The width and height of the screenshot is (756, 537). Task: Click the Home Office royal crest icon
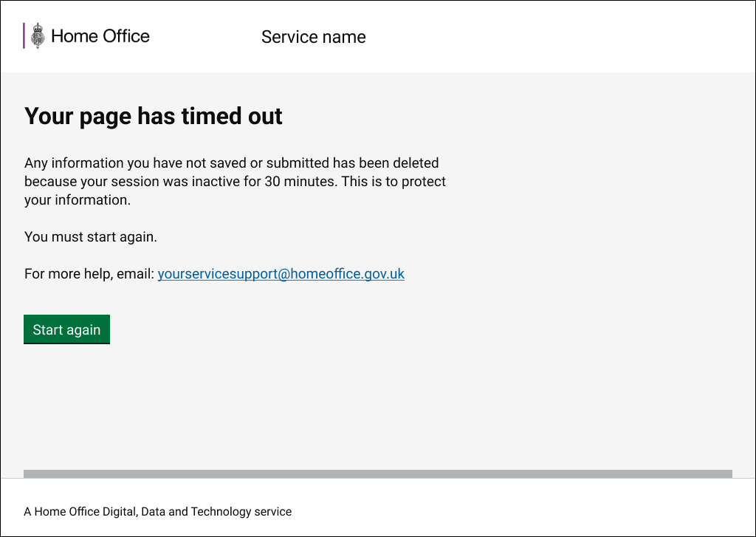[38, 36]
